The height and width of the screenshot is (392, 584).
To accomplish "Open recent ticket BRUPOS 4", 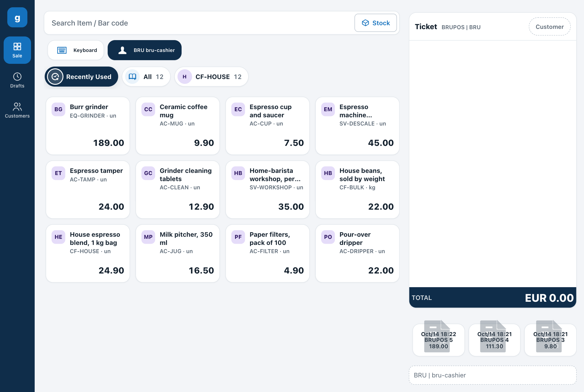I will pos(495,340).
